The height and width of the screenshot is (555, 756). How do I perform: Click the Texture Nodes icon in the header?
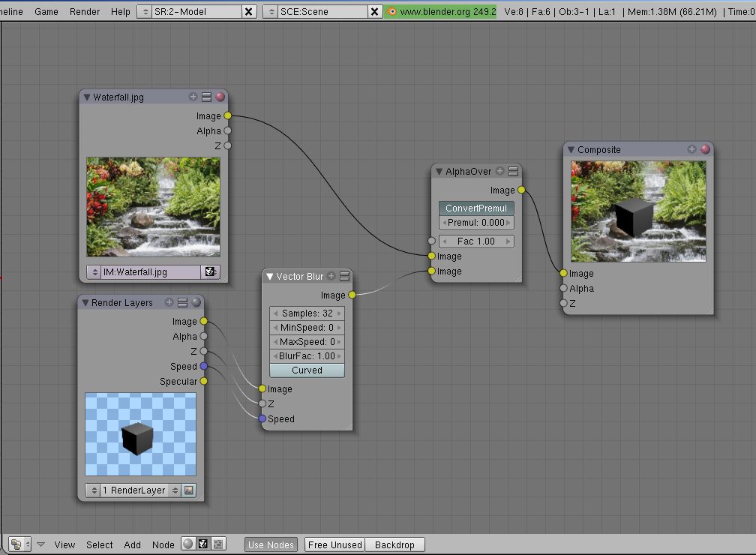(217, 544)
